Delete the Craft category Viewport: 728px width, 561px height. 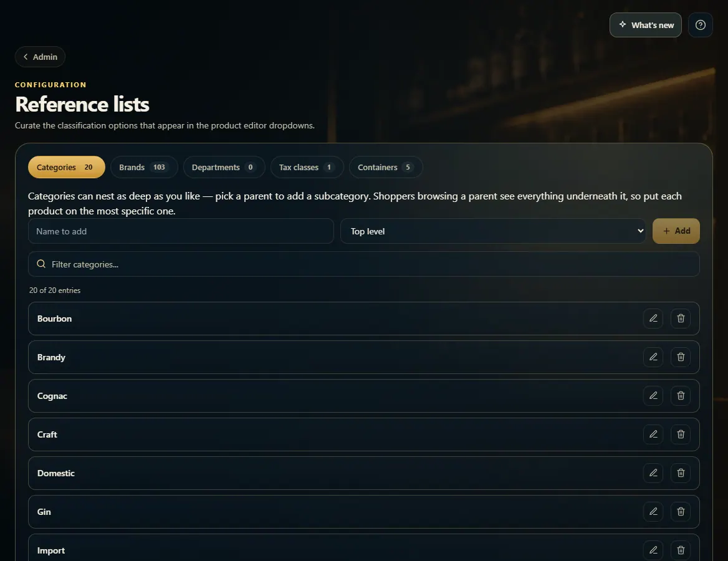[680, 434]
